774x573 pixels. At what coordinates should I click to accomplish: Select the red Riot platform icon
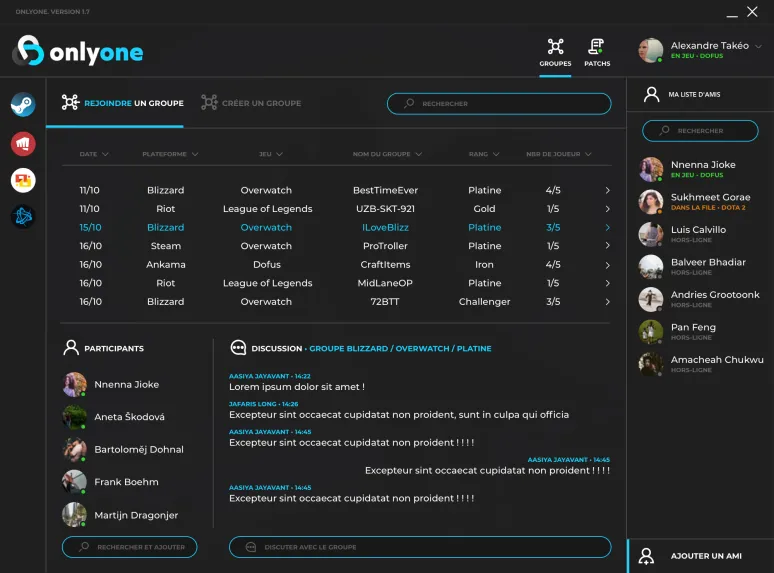coord(23,143)
